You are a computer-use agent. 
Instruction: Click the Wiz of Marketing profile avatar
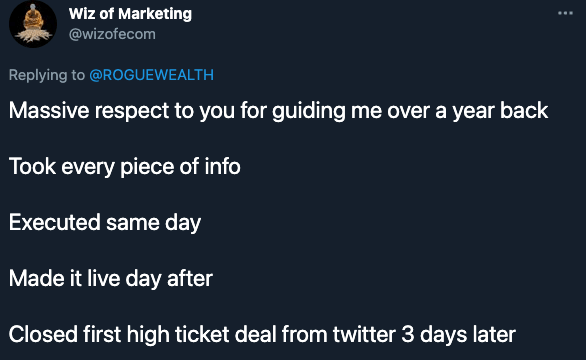tap(33, 24)
